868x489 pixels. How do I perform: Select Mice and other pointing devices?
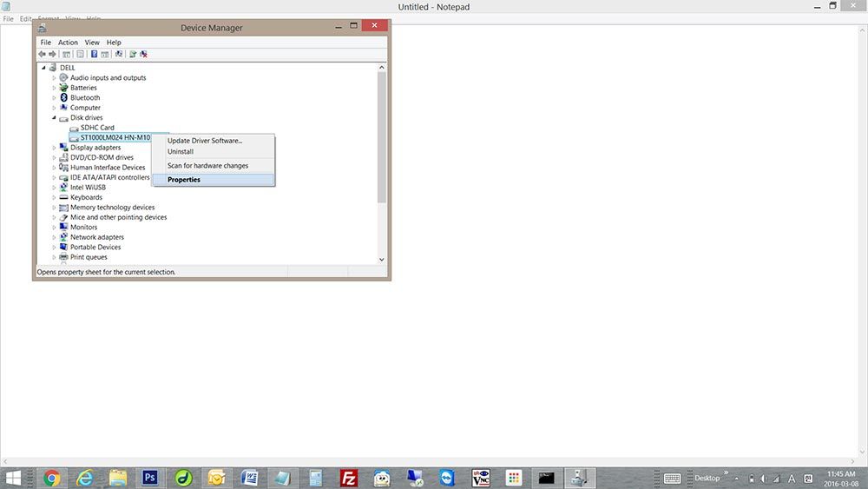[x=118, y=217]
